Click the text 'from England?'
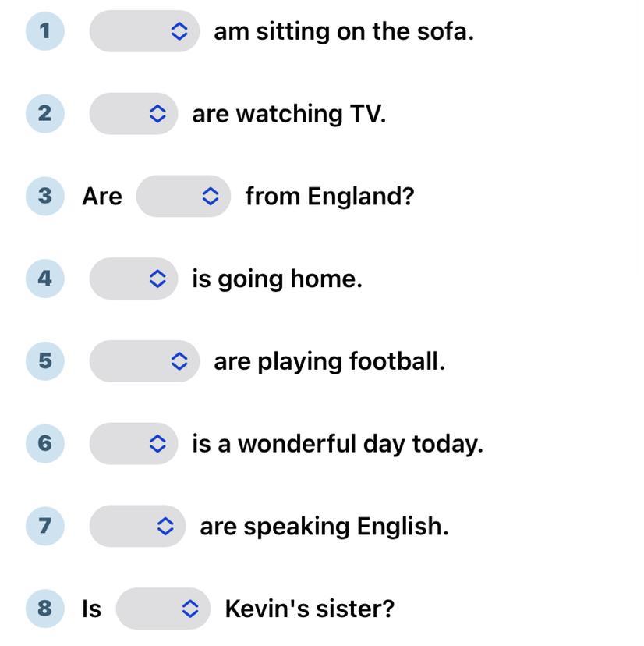644x646 pixels. coord(329,197)
